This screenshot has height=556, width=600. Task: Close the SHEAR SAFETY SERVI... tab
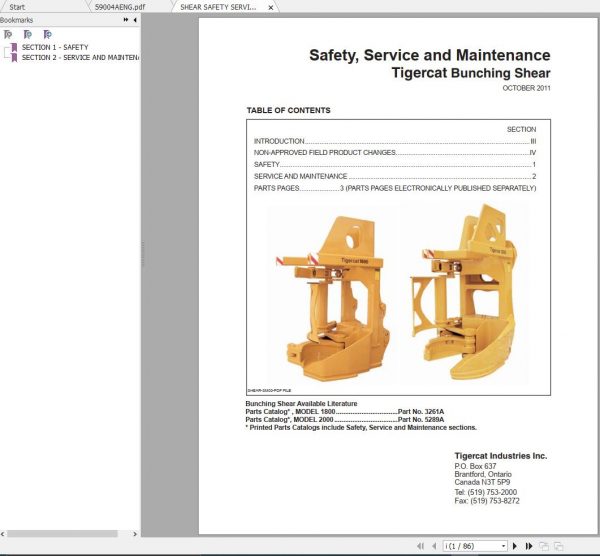pos(271,7)
